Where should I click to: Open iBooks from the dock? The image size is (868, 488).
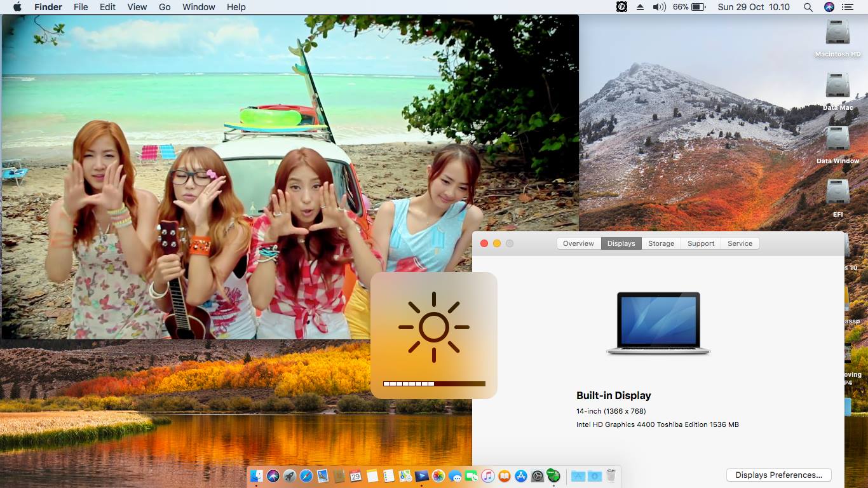click(504, 476)
